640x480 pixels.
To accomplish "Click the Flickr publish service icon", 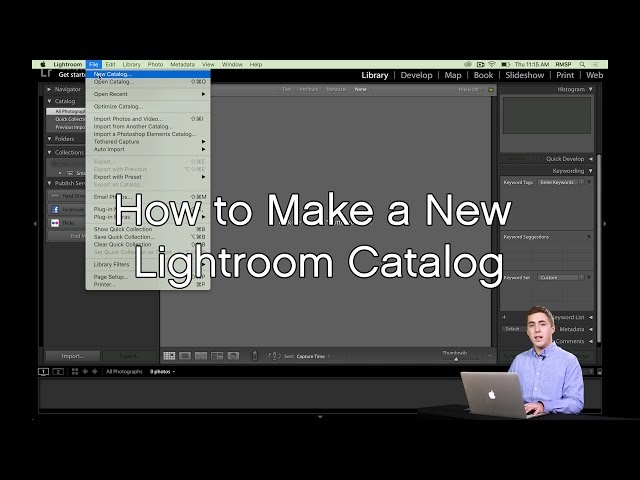I will (x=55, y=223).
